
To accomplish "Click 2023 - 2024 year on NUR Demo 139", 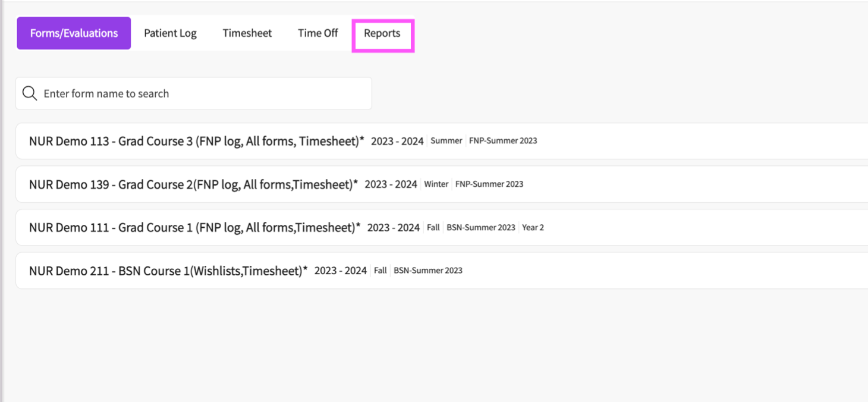I will pyautogui.click(x=391, y=184).
